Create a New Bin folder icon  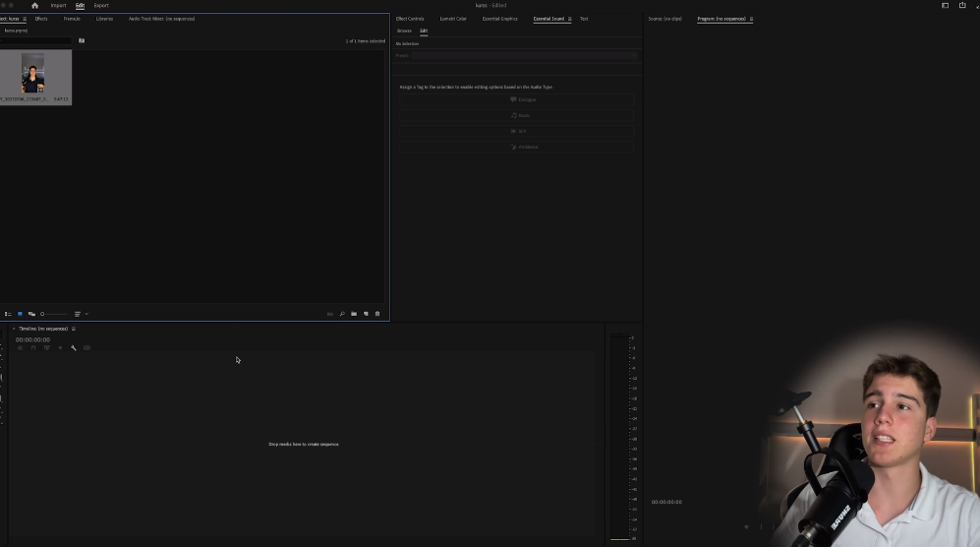pyautogui.click(x=354, y=314)
